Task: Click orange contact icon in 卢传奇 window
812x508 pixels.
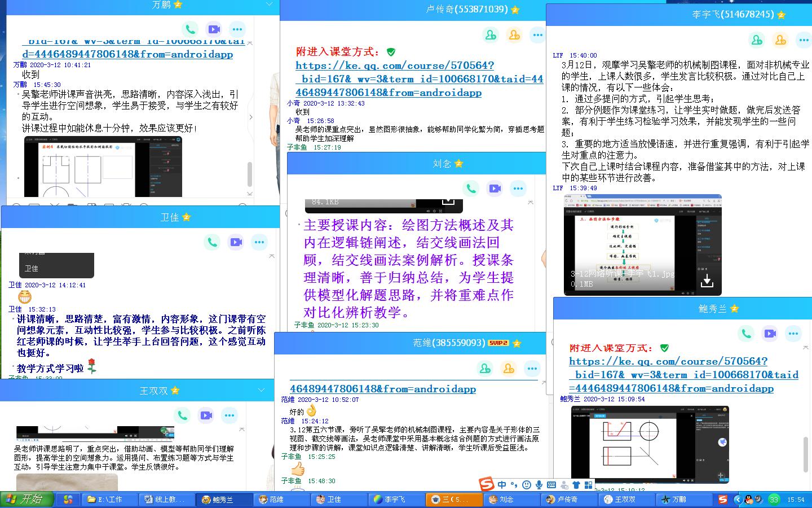Action: [514, 35]
